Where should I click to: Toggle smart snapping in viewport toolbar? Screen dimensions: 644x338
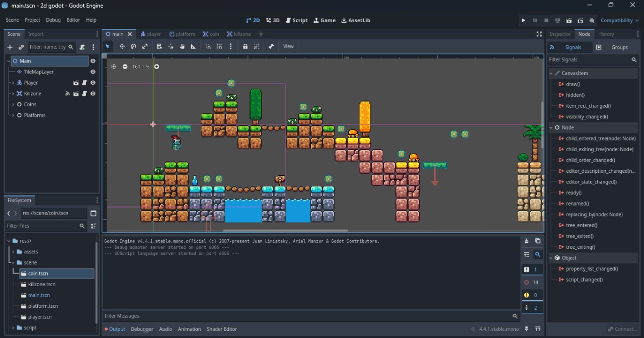point(208,46)
